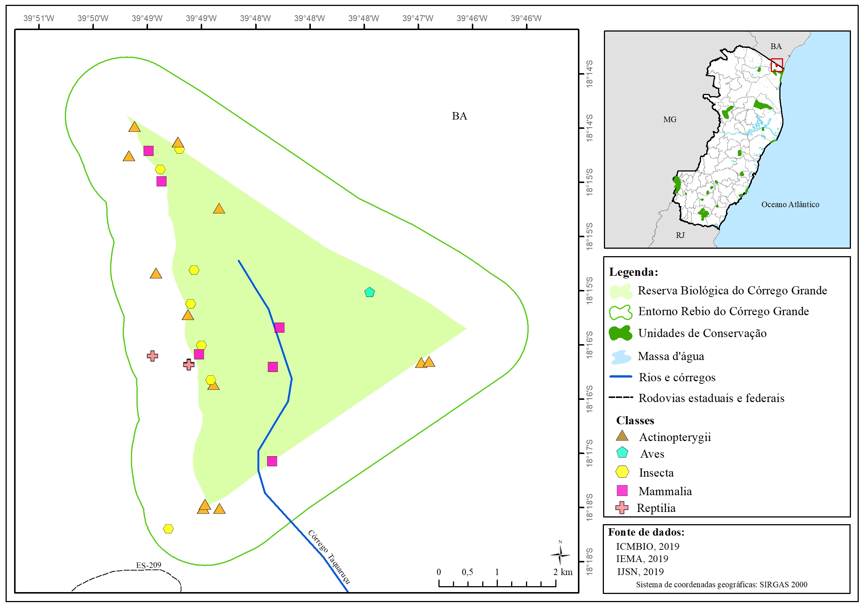Click the ICMBIO, 2019 data source text
868x614 pixels.
tap(647, 546)
